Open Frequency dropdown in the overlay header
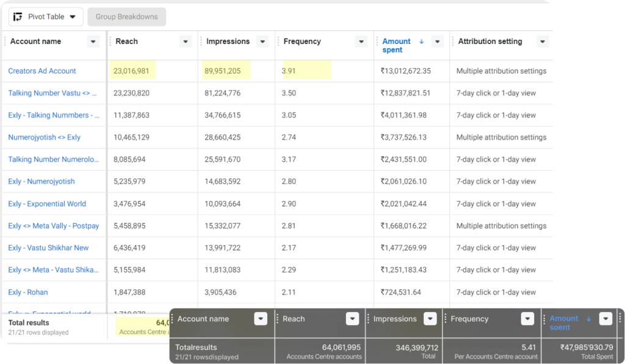 pyautogui.click(x=527, y=319)
